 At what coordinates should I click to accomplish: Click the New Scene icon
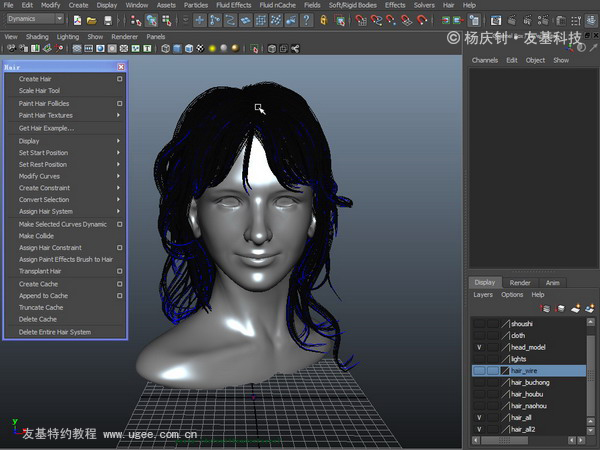pyautogui.click(x=77, y=20)
